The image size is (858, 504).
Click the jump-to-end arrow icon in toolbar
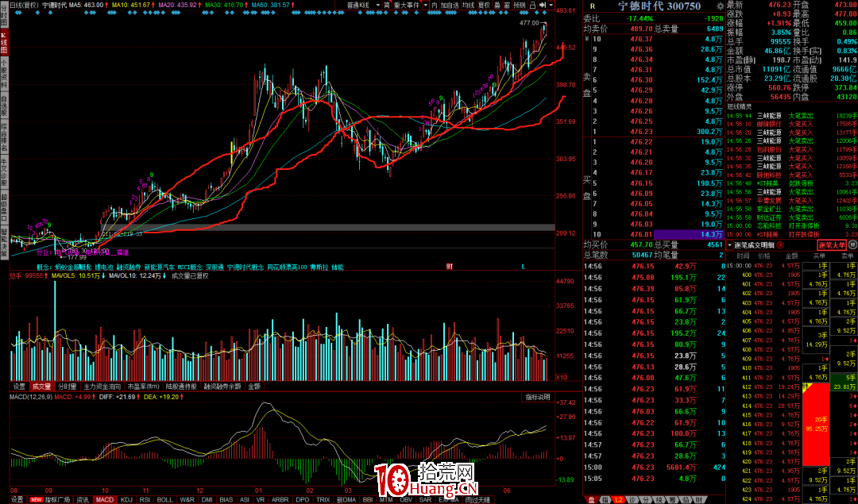click(543, 6)
